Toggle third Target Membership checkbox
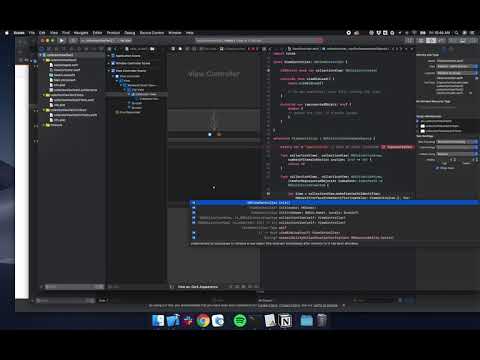This screenshot has height=360, width=480. (418, 131)
